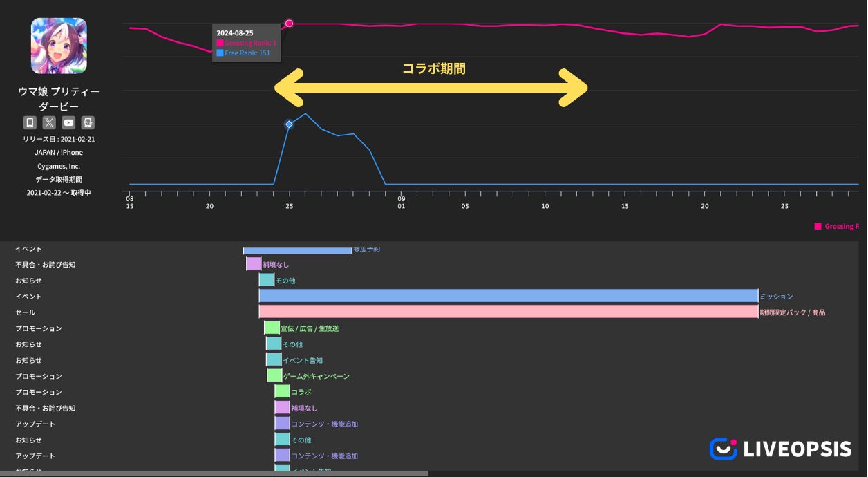Click the ミッション label text
The image size is (868, 477).
click(x=776, y=297)
